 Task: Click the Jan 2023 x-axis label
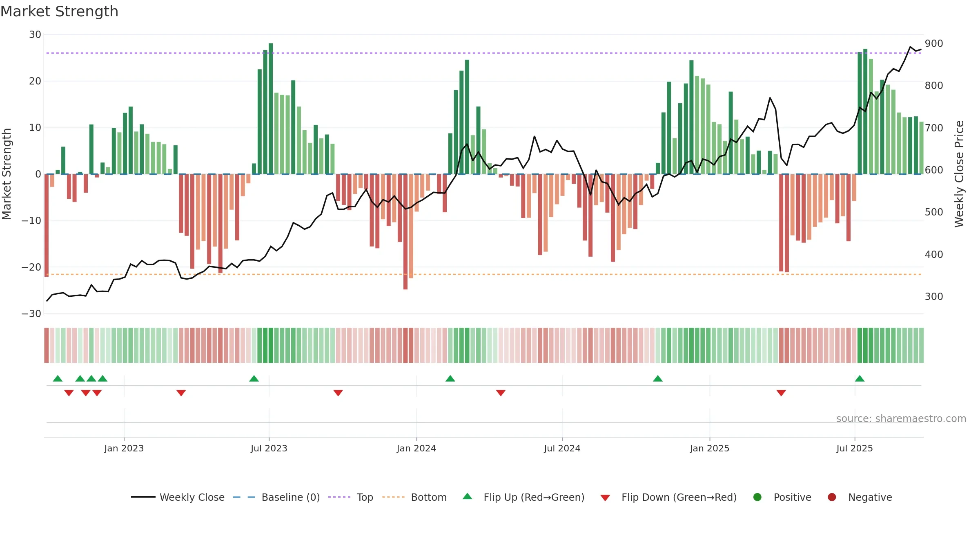click(124, 448)
